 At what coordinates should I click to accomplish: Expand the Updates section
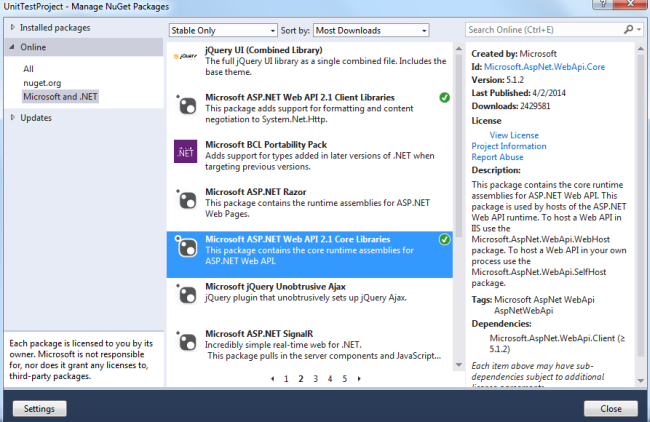13,118
